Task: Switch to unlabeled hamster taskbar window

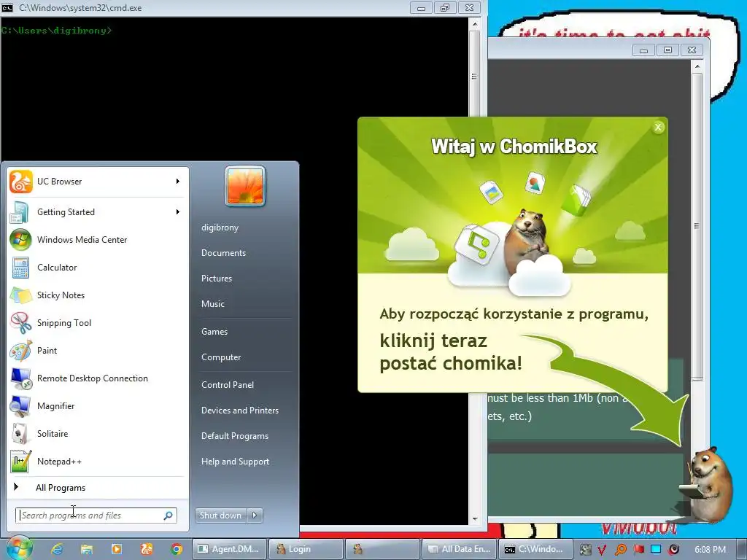Action: pyautogui.click(x=382, y=549)
